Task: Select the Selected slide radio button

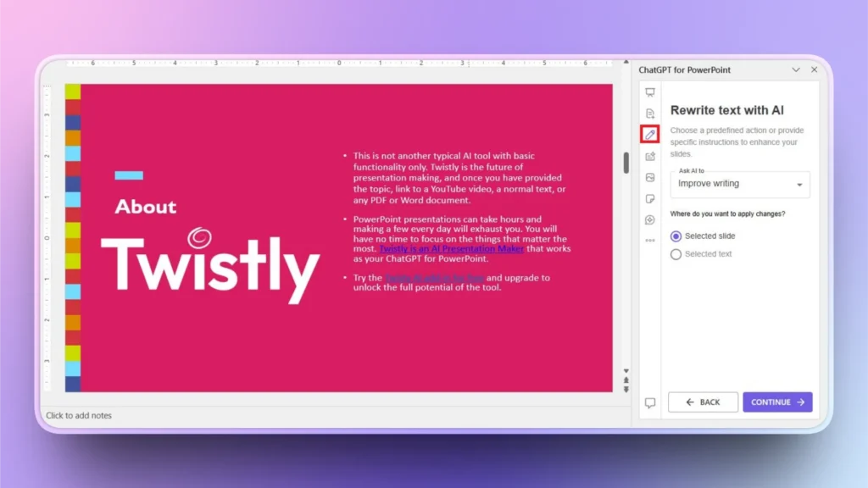Action: (x=676, y=236)
